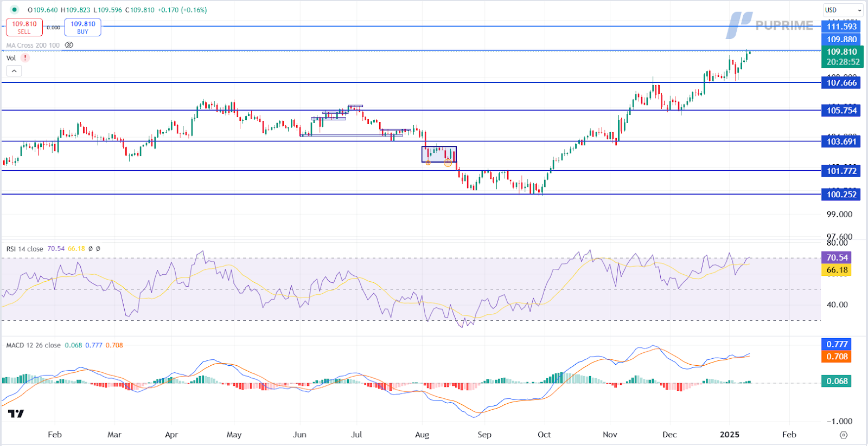Select the Vol indicator label
The image size is (868, 446).
click(x=11, y=58)
